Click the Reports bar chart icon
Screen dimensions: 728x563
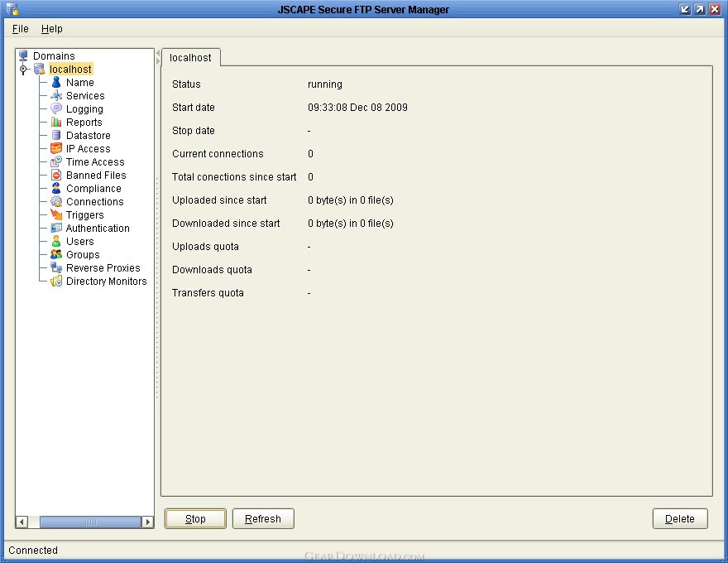[56, 123]
